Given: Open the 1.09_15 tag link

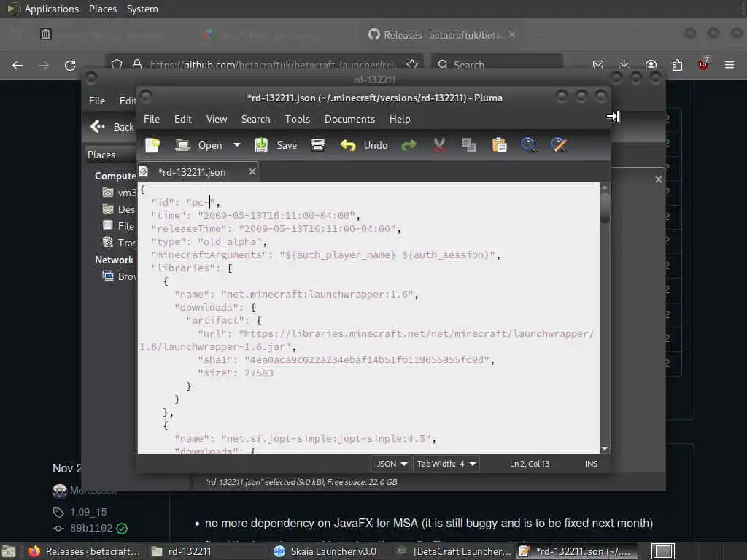Looking at the screenshot, I should pos(88,513).
